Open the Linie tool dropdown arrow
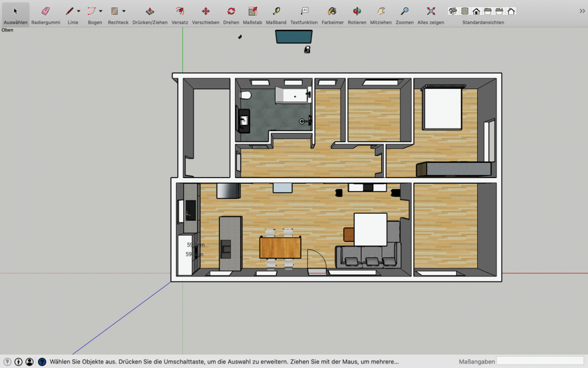588x368 pixels. (79, 11)
